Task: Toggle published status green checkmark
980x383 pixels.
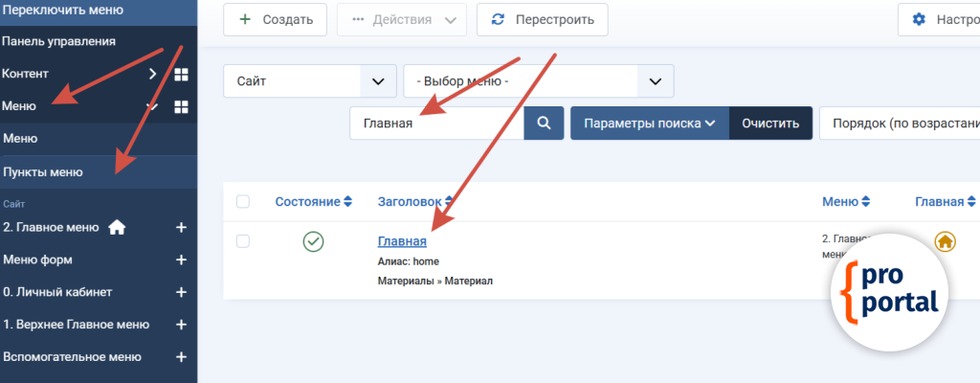Action: click(313, 241)
